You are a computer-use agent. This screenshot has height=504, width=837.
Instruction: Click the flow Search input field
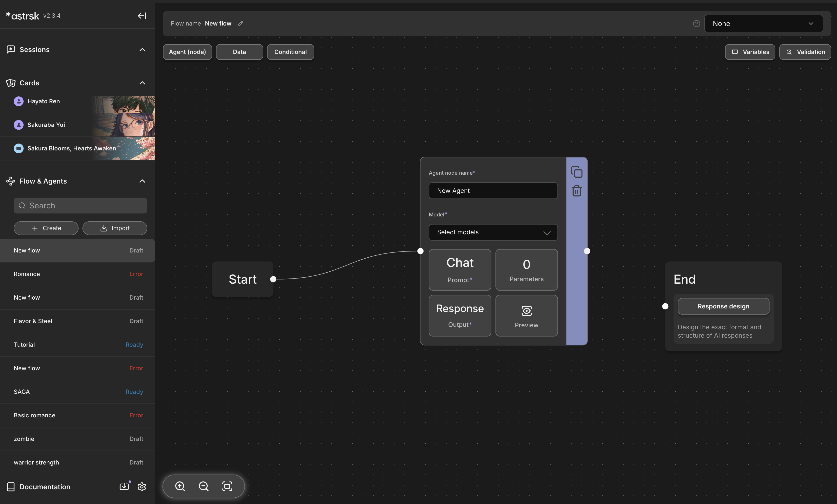(81, 205)
